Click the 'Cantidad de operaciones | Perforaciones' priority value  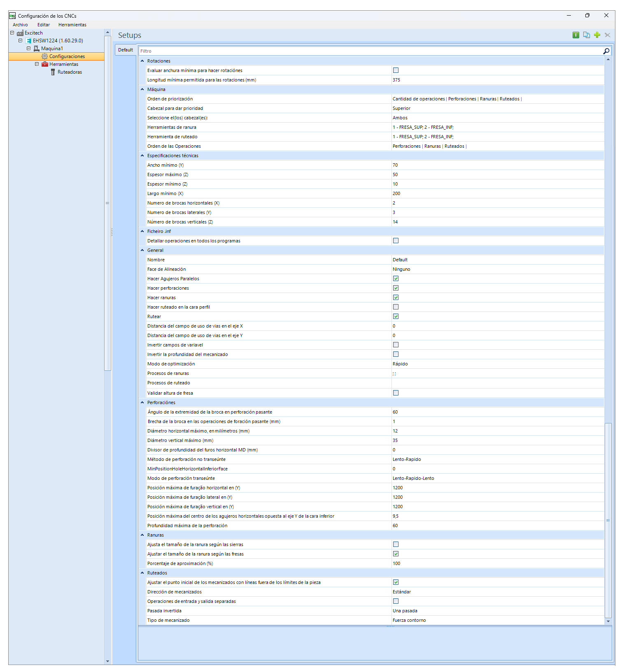[457, 99]
